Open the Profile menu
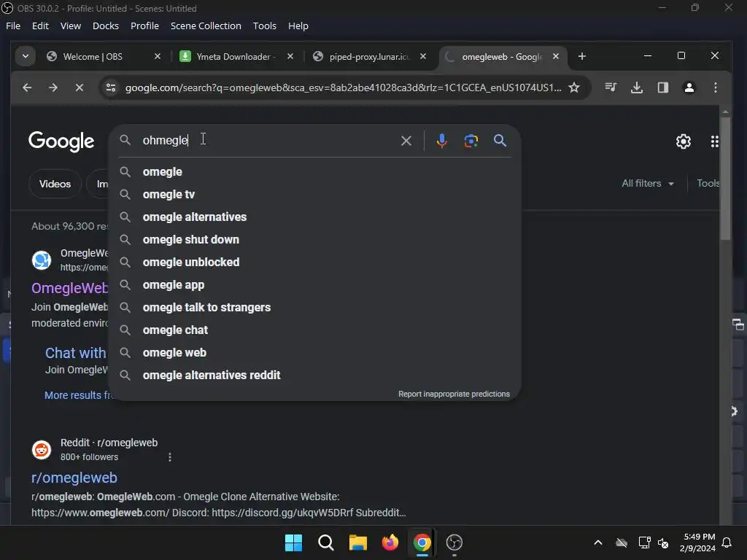The image size is (747, 560). [x=144, y=26]
